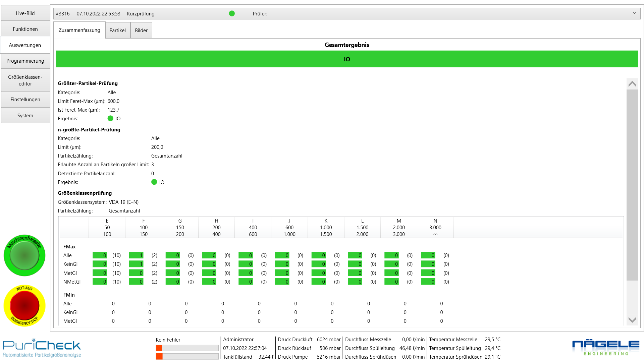Viewport: 644px width, 362px height.
Task: Select the Zusammenfassung tab
Action: 79,30
